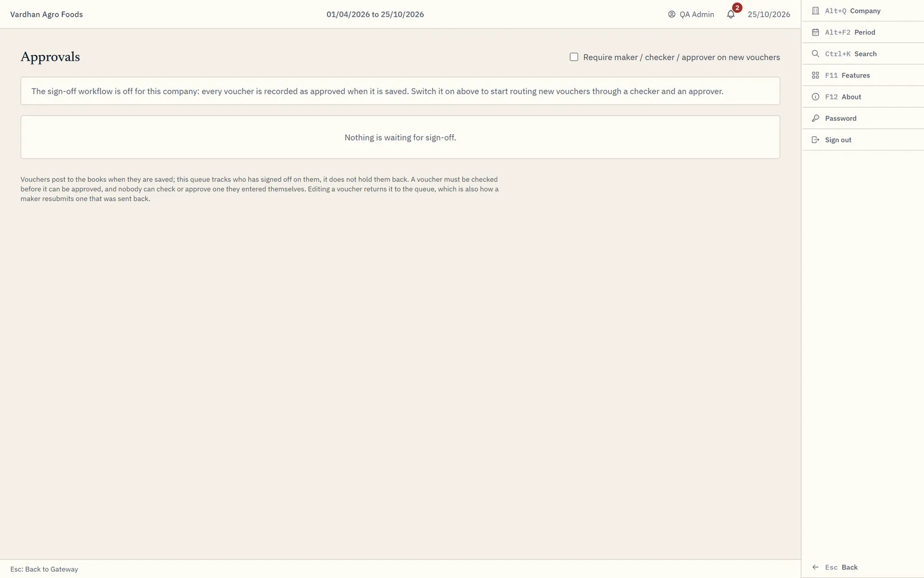The image size is (924, 578).
Task: Click the period 01/04/2026 to 25/10/2026
Action: pyautogui.click(x=375, y=14)
